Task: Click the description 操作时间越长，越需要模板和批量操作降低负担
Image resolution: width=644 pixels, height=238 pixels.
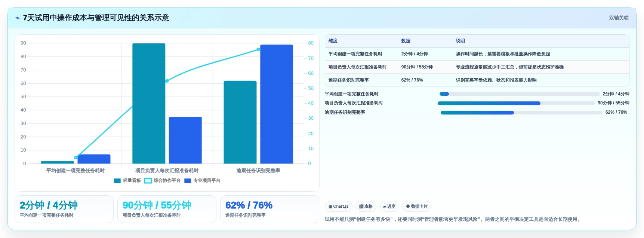Action: pyautogui.click(x=503, y=54)
